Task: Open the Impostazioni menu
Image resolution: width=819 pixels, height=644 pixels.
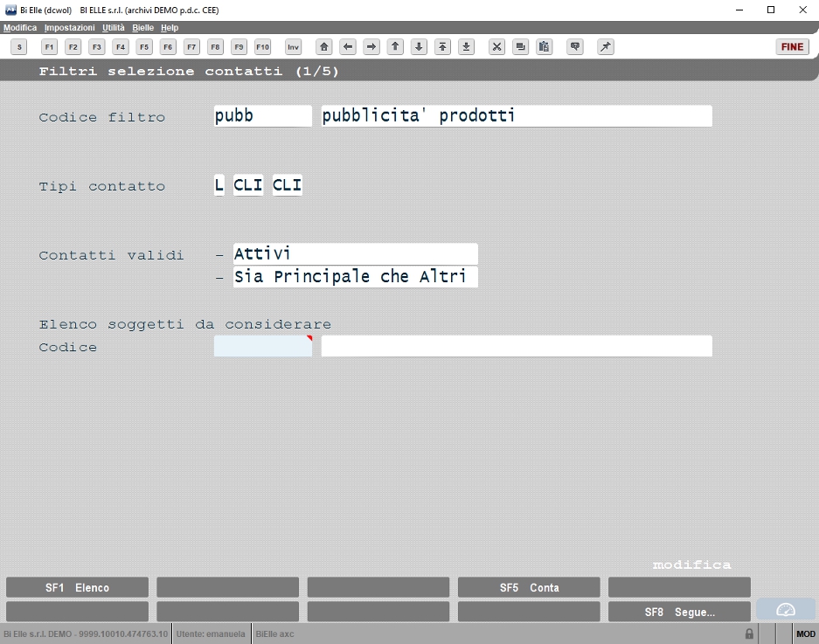Action: (69, 28)
